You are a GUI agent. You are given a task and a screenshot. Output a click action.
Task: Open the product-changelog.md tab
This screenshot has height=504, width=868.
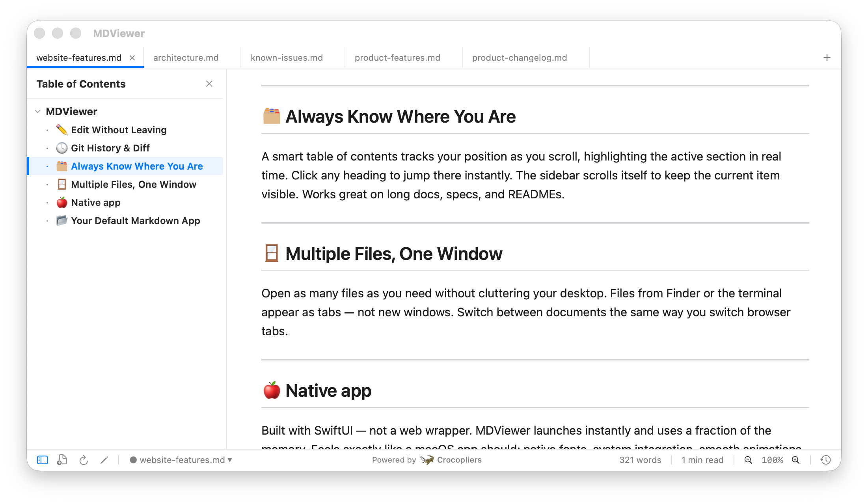520,58
